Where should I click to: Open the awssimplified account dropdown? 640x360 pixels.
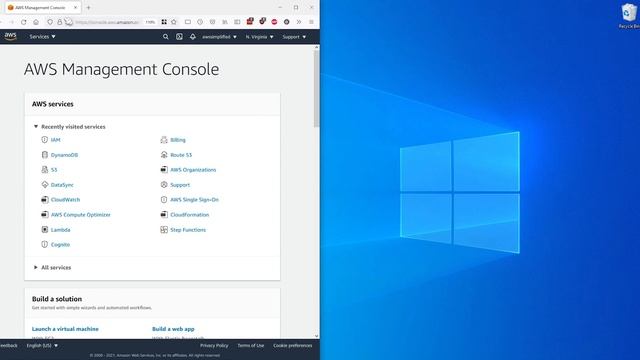219,37
